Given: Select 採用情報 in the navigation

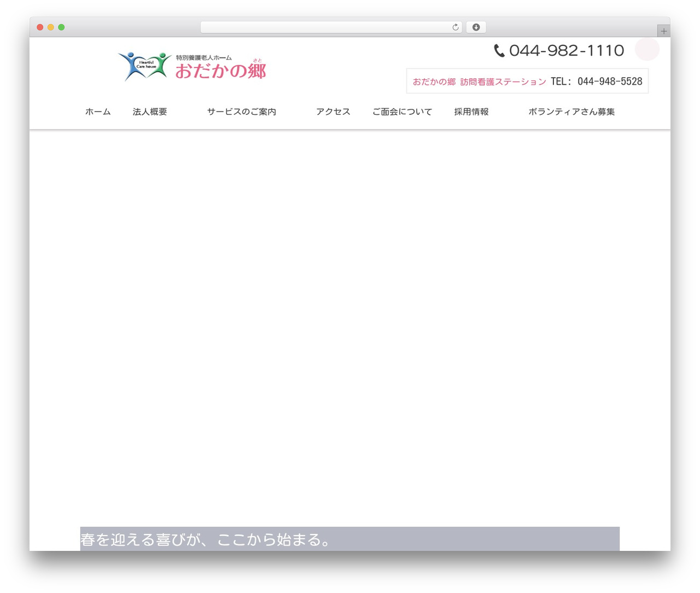Looking at the screenshot, I should 471,112.
